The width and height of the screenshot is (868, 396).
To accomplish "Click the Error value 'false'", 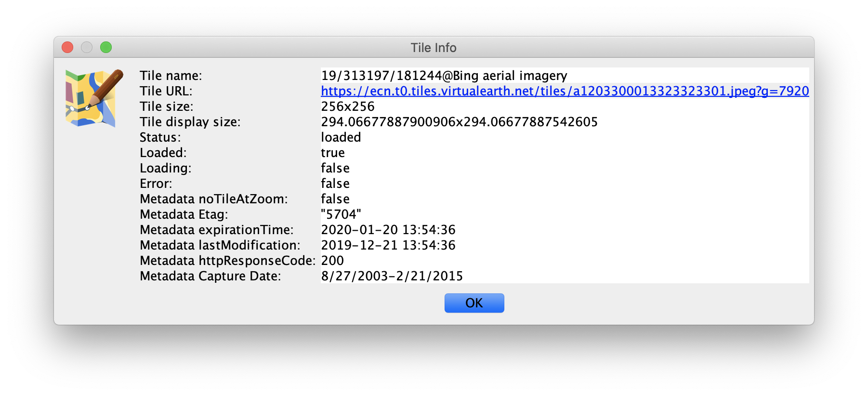I will [335, 184].
